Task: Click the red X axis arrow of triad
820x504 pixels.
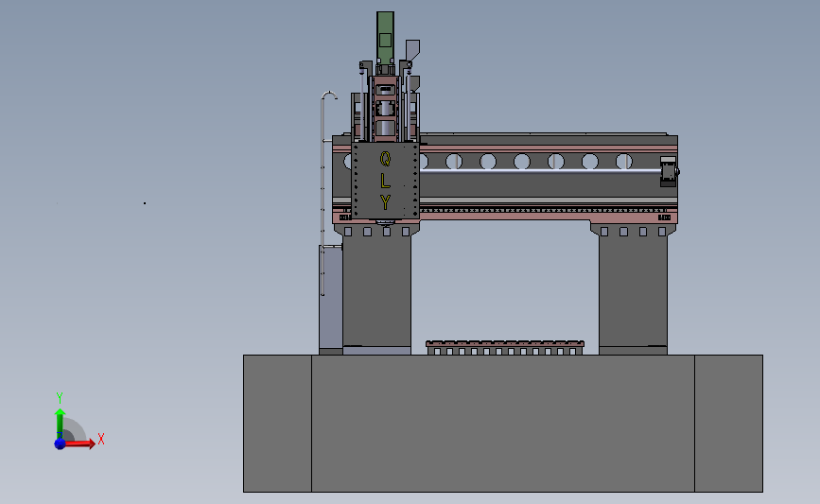Action: (79, 443)
